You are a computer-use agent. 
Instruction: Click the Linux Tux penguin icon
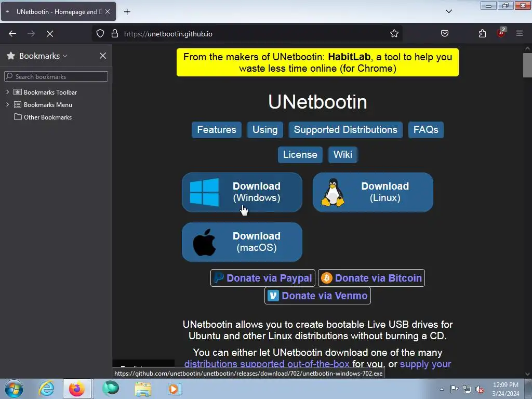click(333, 192)
